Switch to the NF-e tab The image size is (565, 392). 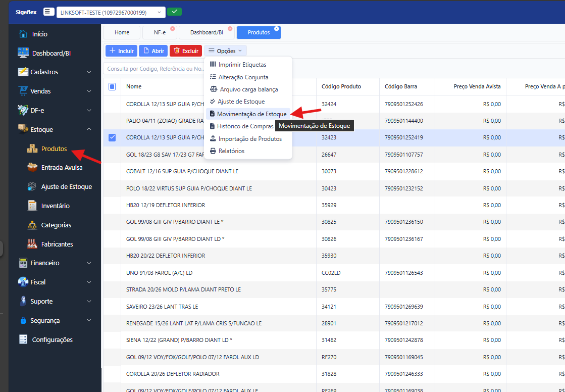pos(160,32)
